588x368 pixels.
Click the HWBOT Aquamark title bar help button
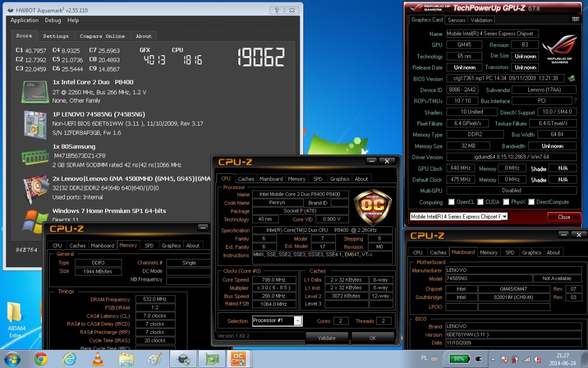pos(276,10)
